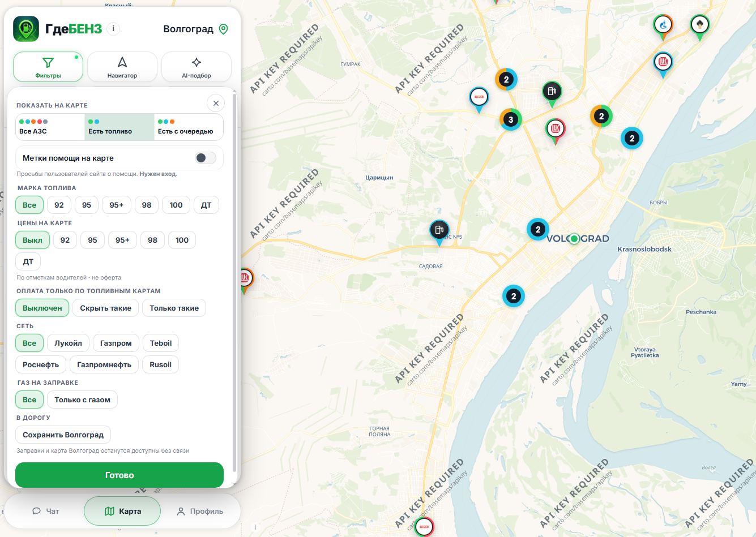Click the cluster marker showing 3 stations
756x537 pixels.
pos(511,119)
